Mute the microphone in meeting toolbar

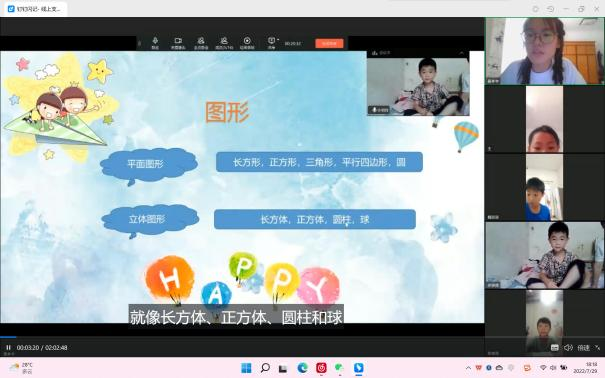click(155, 42)
